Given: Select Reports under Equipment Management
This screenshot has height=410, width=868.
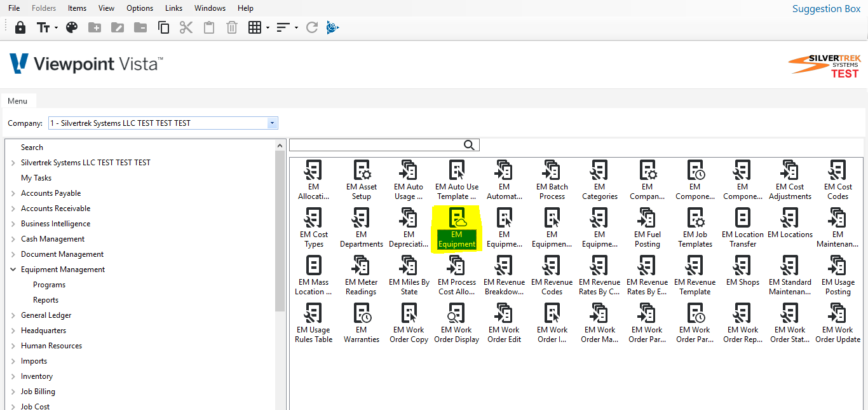Looking at the screenshot, I should (x=46, y=300).
